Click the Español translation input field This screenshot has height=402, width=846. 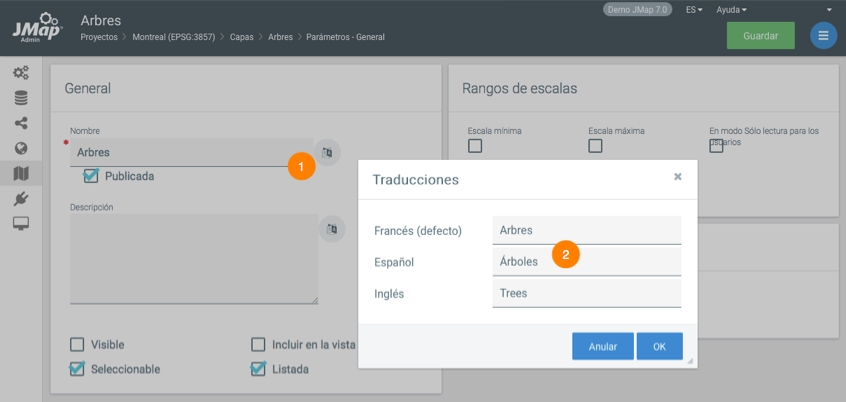[x=586, y=262]
